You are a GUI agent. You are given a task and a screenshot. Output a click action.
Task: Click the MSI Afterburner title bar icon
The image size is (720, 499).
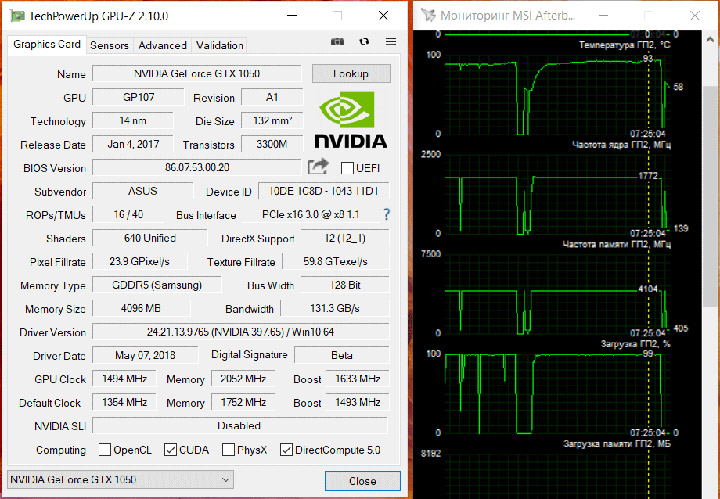tap(428, 15)
